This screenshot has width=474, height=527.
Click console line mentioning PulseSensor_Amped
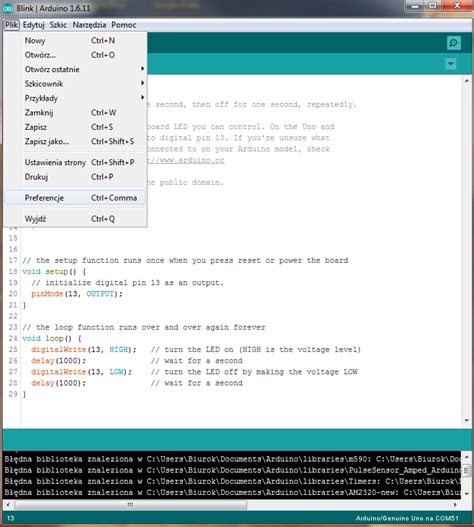tap(232, 470)
